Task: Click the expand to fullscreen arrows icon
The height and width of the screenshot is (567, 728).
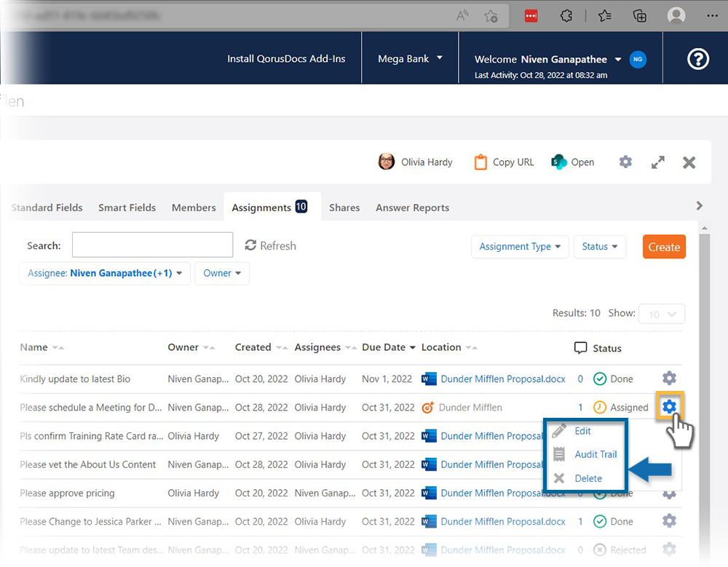Action: 658,162
